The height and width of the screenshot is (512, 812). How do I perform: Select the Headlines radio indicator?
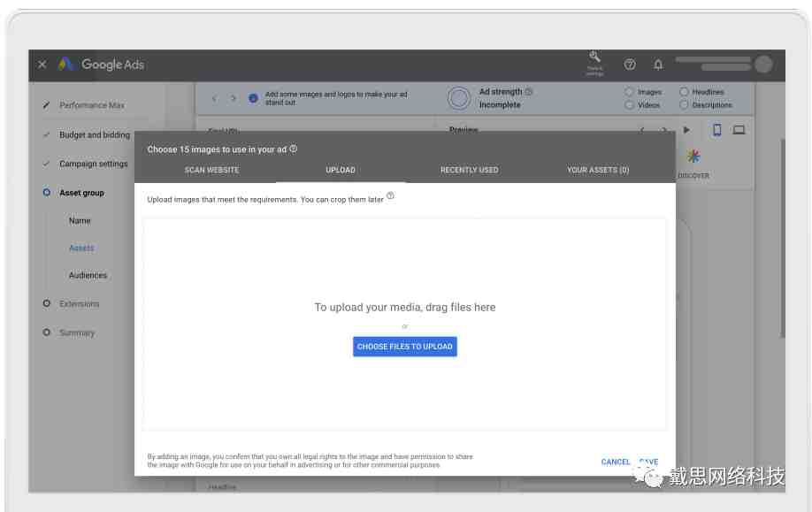pyautogui.click(x=684, y=92)
